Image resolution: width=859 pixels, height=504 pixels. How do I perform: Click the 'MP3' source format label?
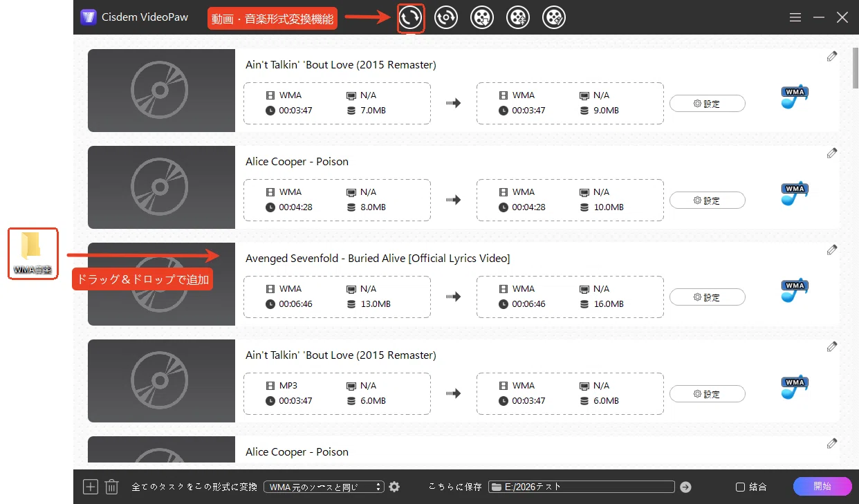point(288,386)
